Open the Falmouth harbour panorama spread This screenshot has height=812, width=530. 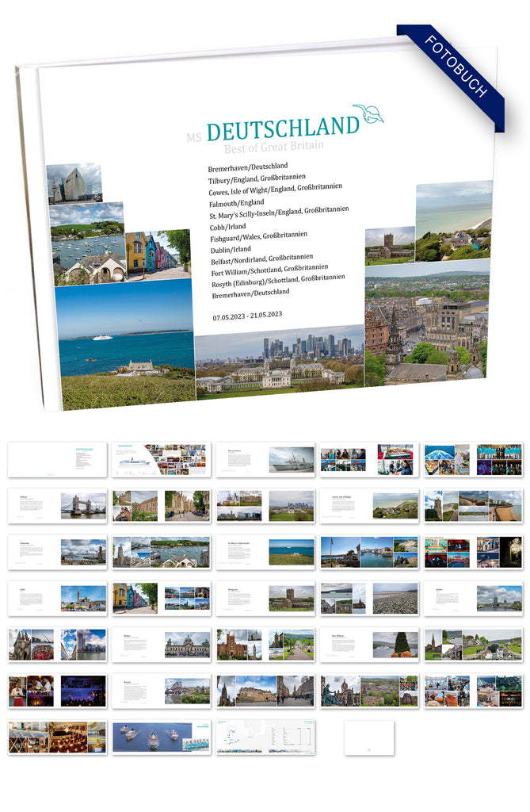[x=162, y=552]
